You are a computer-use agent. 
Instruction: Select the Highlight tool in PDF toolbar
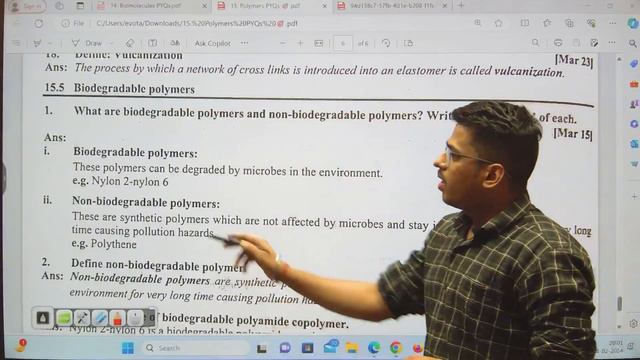click(37, 43)
